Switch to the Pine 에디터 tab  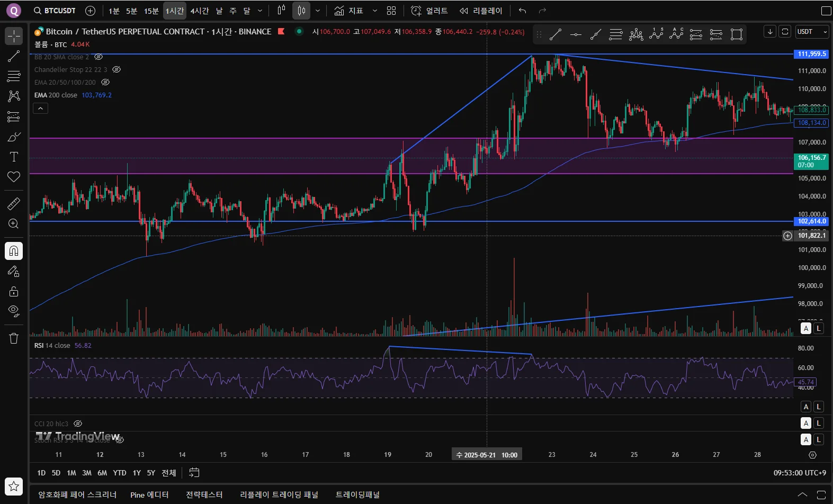[x=149, y=494]
